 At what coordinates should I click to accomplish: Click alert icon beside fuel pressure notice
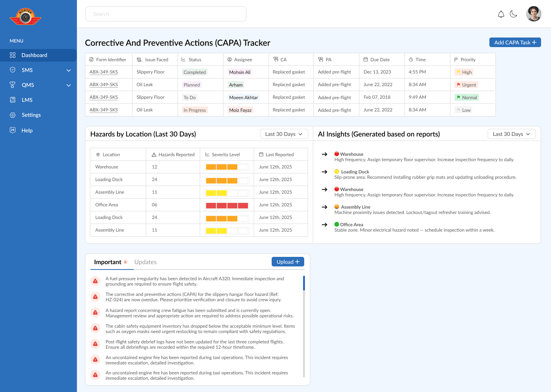95,281
